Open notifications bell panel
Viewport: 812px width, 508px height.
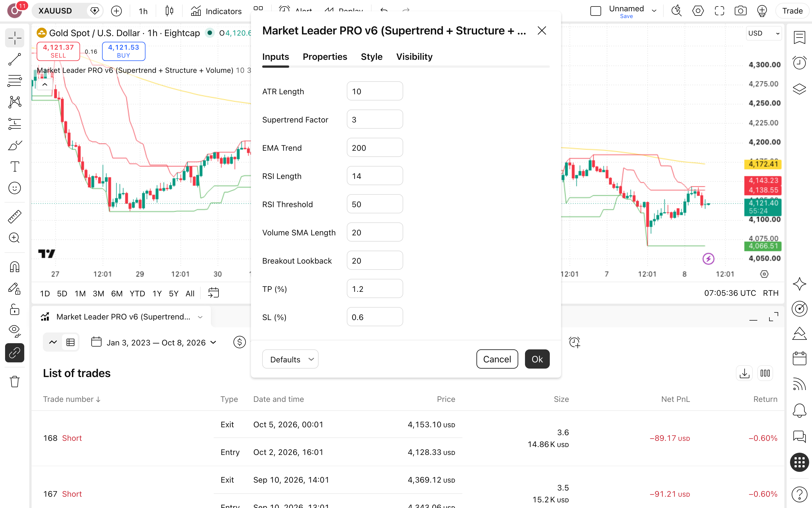click(799, 411)
